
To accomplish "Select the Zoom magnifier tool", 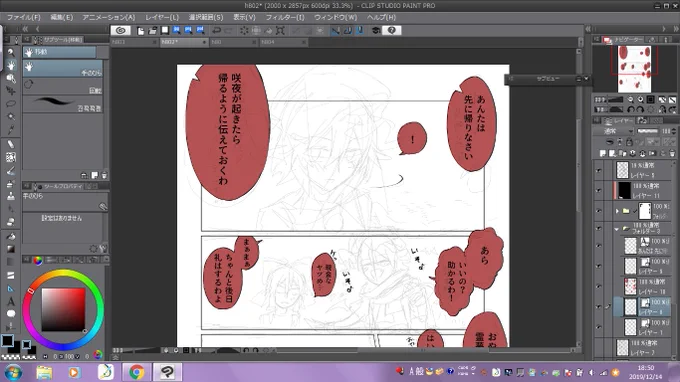I will point(11,52).
